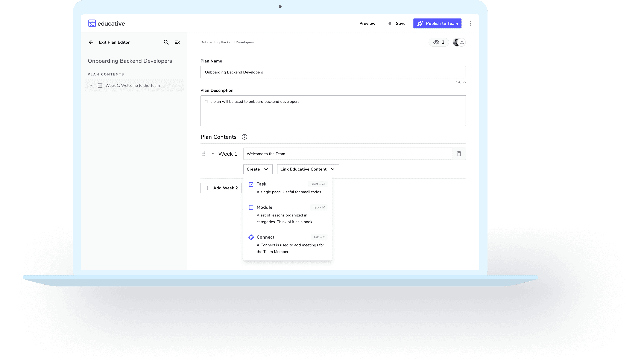Toggle the viewers eye counter badge
The width and height of the screenshot is (644, 361).
(x=439, y=42)
